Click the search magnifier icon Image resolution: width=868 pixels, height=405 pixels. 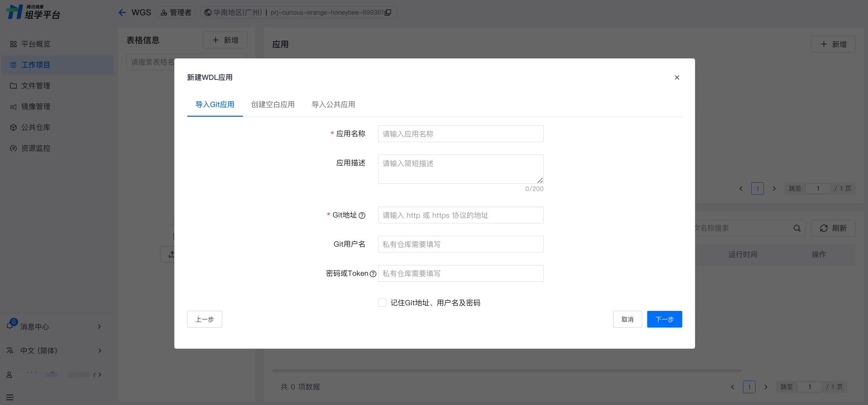pyautogui.click(x=797, y=228)
